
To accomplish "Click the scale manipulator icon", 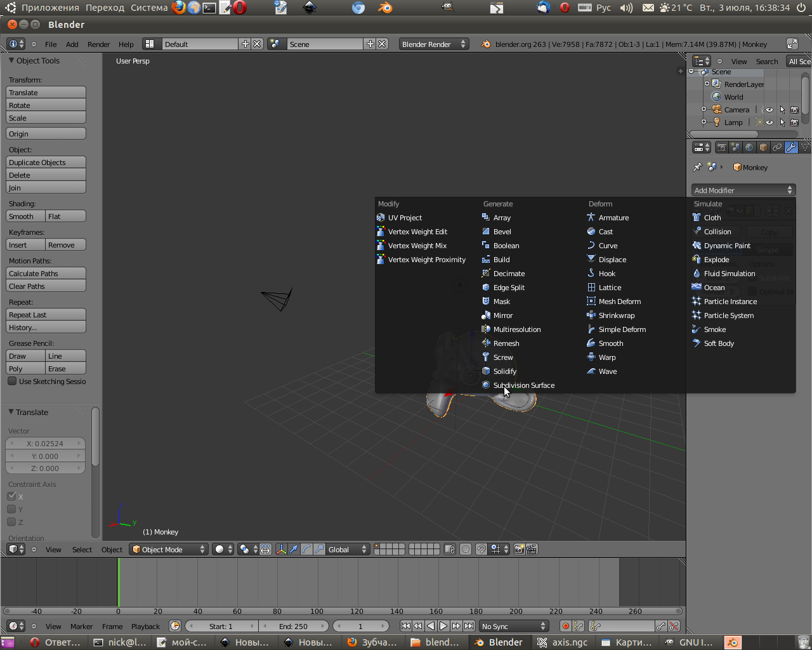I will [x=319, y=549].
